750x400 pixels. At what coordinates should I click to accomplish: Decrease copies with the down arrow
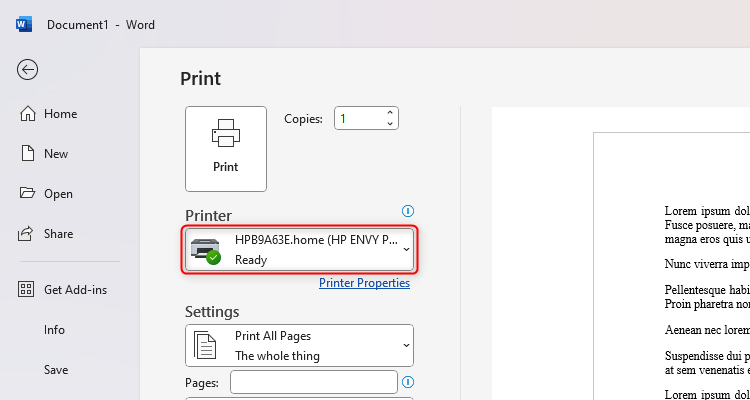[x=389, y=124]
